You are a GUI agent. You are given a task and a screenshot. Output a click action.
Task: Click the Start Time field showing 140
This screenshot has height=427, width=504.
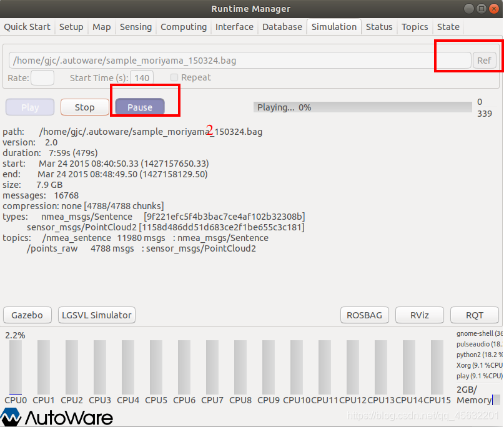tap(142, 78)
